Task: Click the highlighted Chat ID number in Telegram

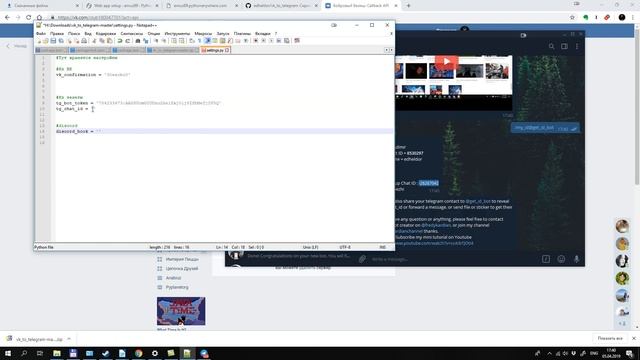Action: click(x=429, y=183)
